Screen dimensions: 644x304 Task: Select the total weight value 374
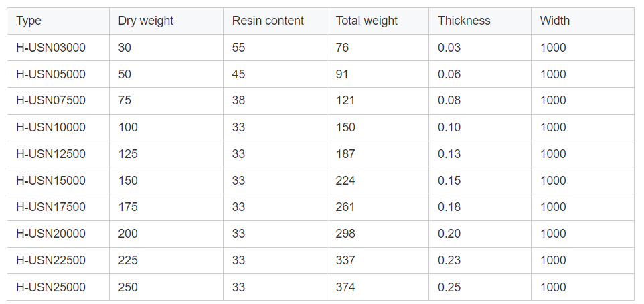click(345, 287)
